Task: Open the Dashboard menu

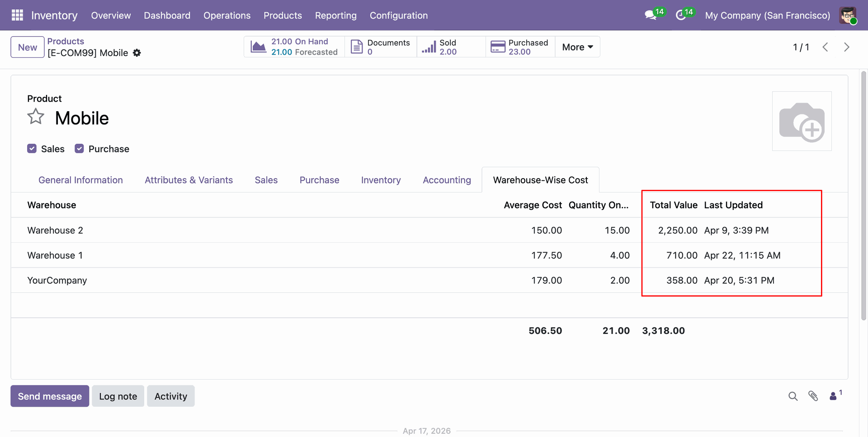Action: (x=167, y=15)
